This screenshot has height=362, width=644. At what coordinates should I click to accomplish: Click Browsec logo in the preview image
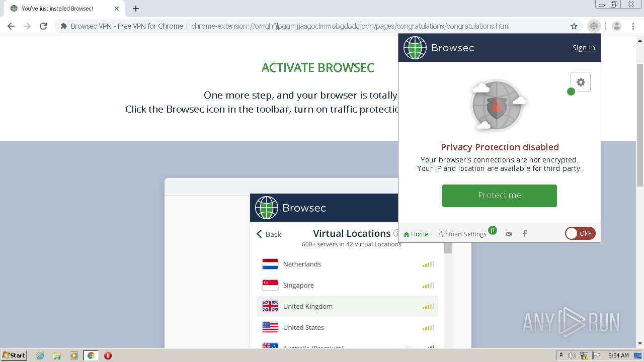(x=290, y=208)
